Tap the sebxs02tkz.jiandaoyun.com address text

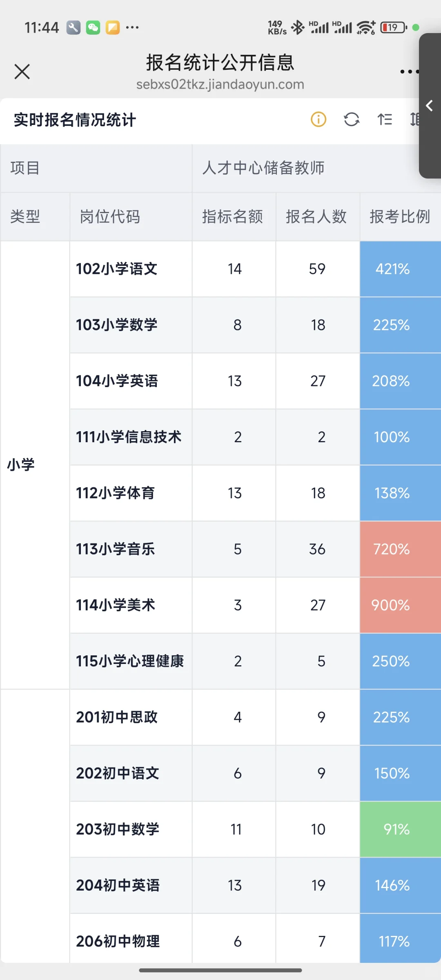tap(220, 85)
